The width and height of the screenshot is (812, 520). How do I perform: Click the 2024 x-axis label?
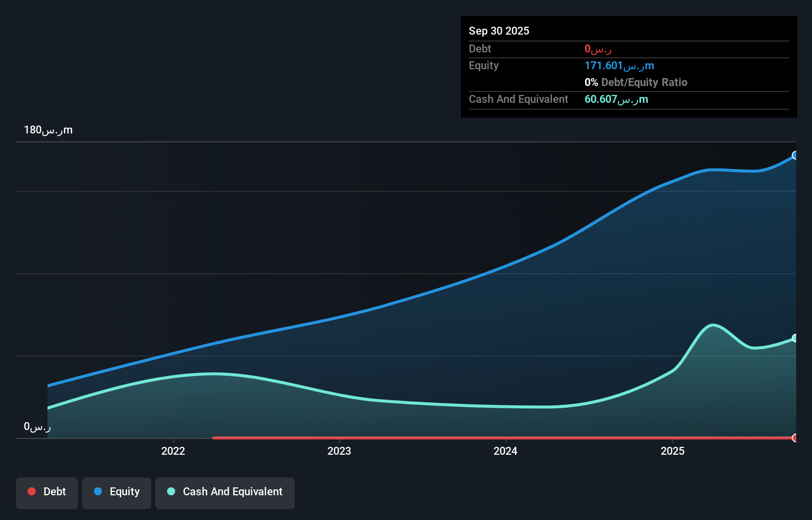(x=505, y=451)
